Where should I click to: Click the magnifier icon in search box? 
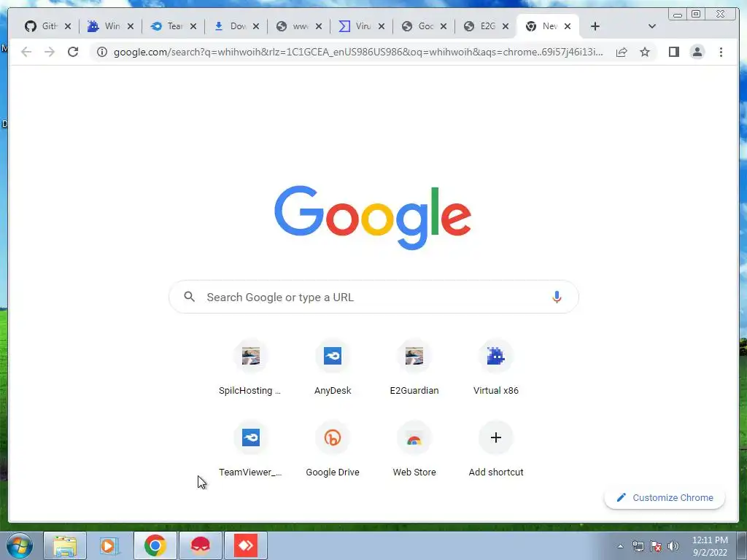(190, 297)
